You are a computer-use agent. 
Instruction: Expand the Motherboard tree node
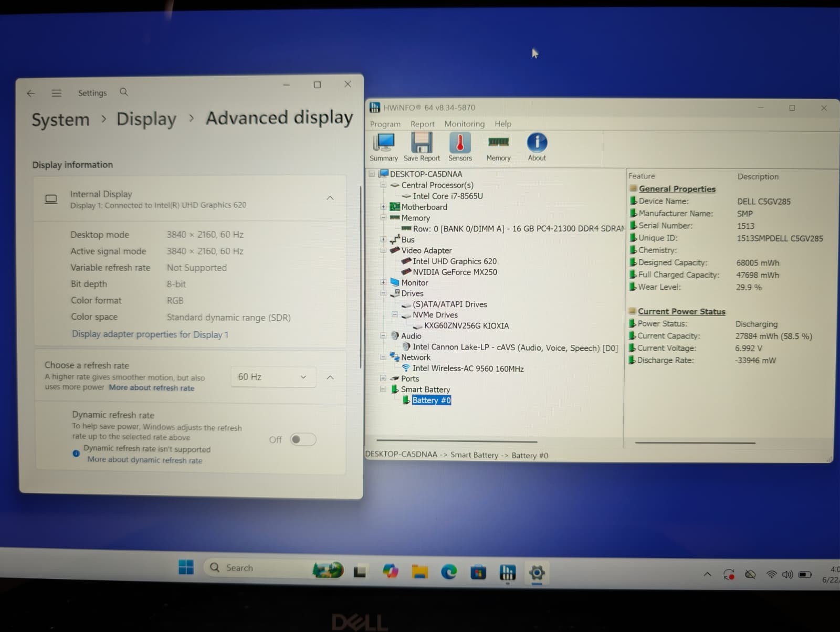(x=383, y=207)
